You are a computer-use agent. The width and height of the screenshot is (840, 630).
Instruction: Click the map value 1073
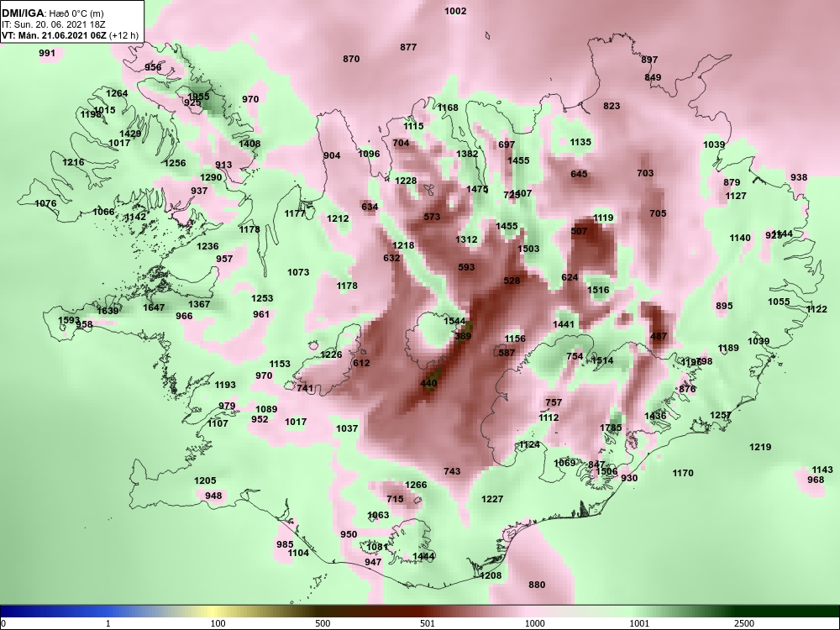click(x=298, y=272)
